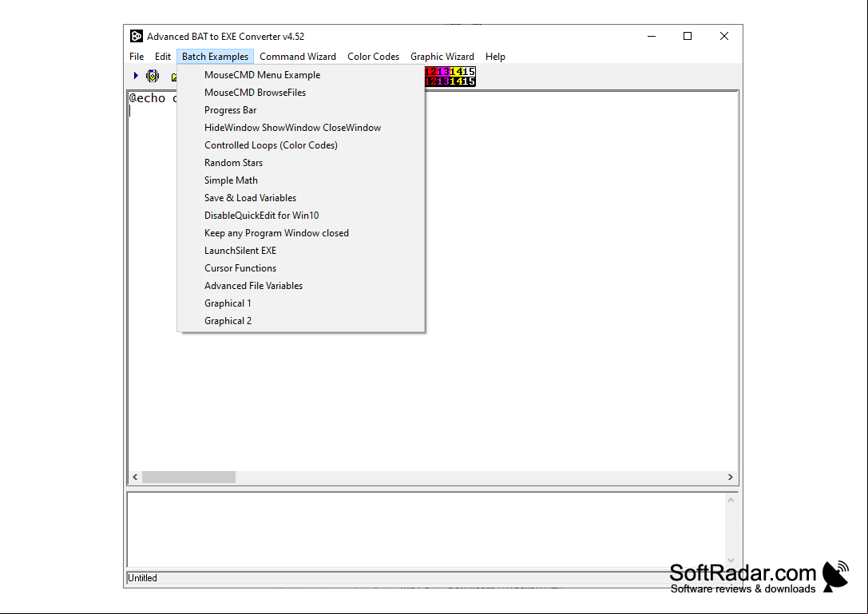The image size is (868, 614).
Task: Click the editor's horizontal scrollbar thumb
Action: coord(188,477)
